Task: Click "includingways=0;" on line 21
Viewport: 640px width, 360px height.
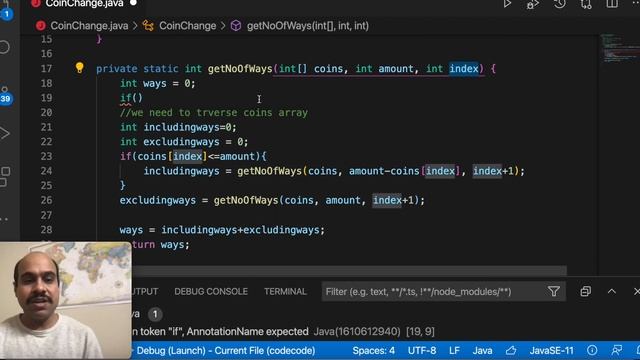Action: (x=190, y=127)
